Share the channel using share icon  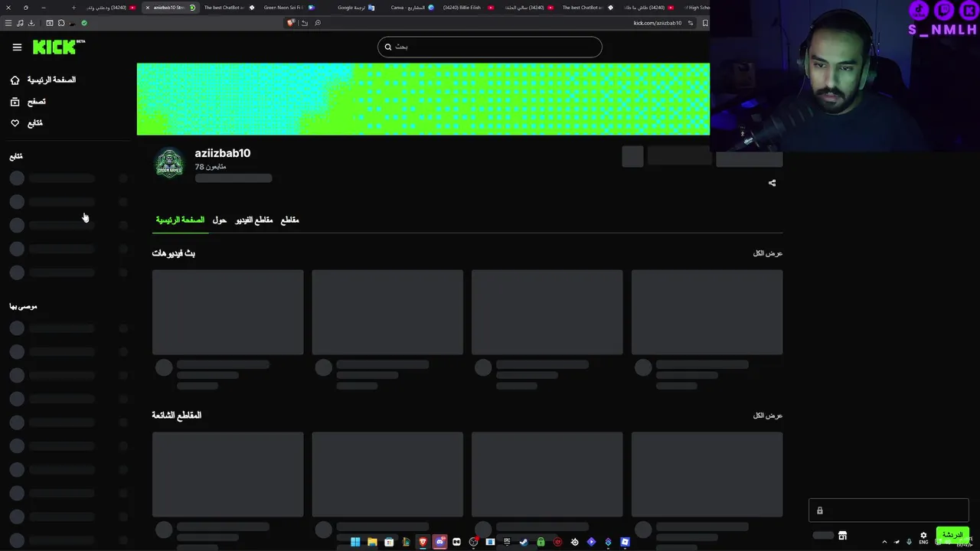[772, 183]
